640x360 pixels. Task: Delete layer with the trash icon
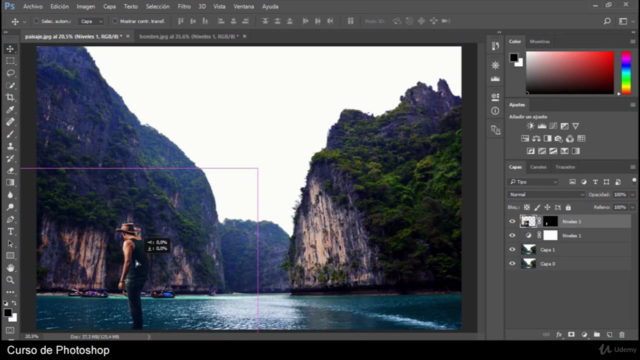pos(622,335)
